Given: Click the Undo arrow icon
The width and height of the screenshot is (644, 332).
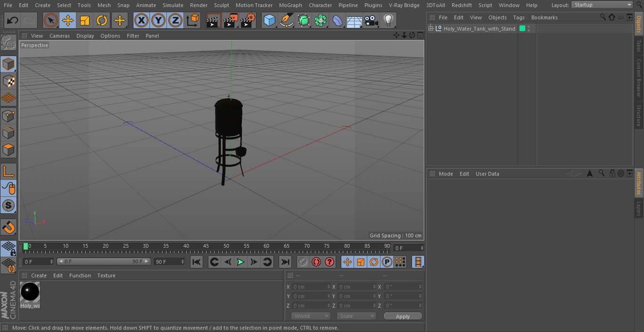Looking at the screenshot, I should tap(13, 20).
